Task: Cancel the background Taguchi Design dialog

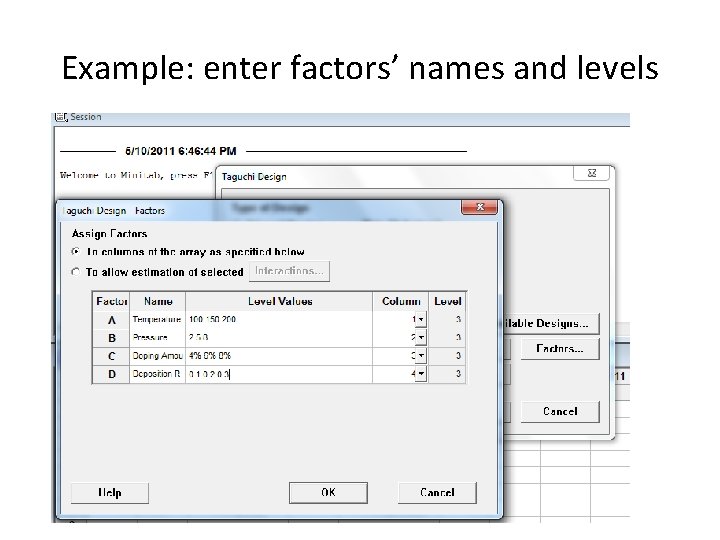Action: click(560, 411)
